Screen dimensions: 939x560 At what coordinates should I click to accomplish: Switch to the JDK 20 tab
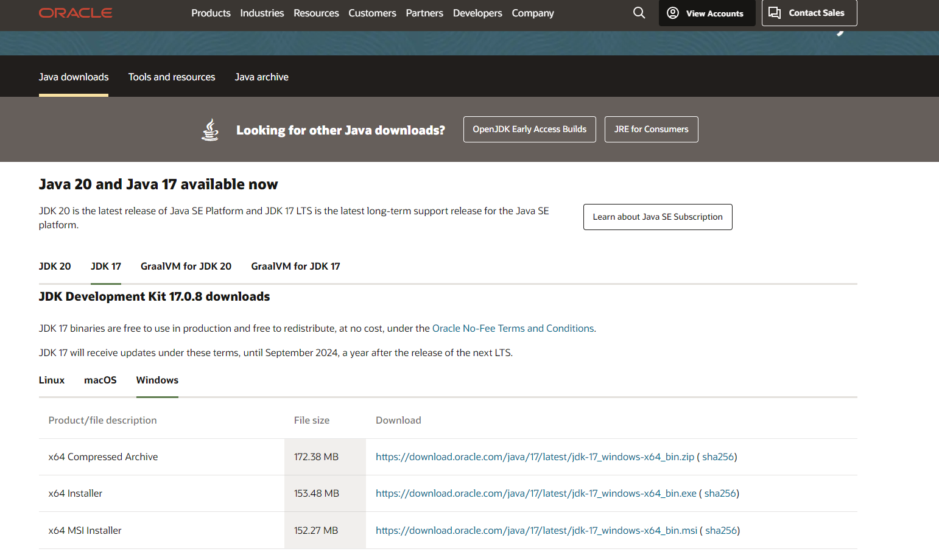click(55, 266)
